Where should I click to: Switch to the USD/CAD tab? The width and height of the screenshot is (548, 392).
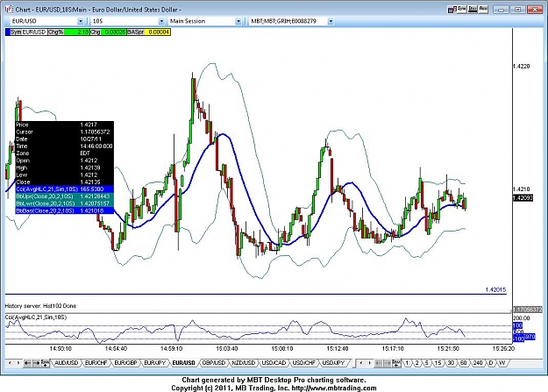[x=274, y=363]
